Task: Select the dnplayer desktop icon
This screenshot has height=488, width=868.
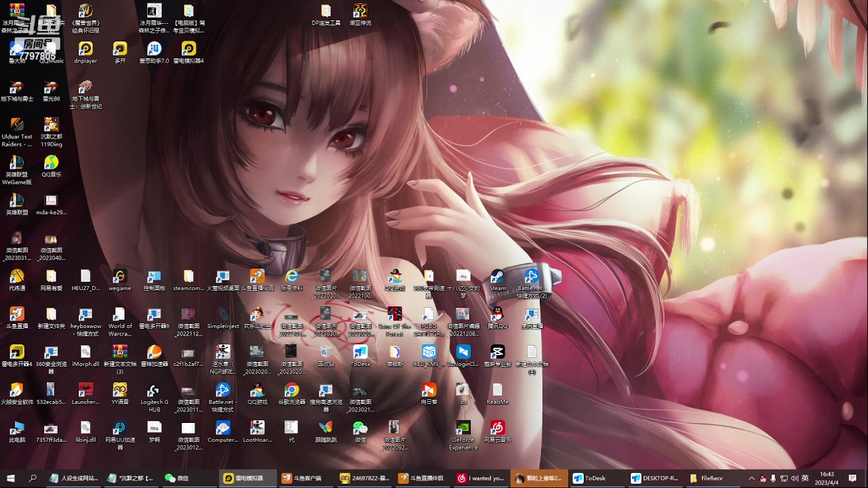Action: [x=85, y=52]
